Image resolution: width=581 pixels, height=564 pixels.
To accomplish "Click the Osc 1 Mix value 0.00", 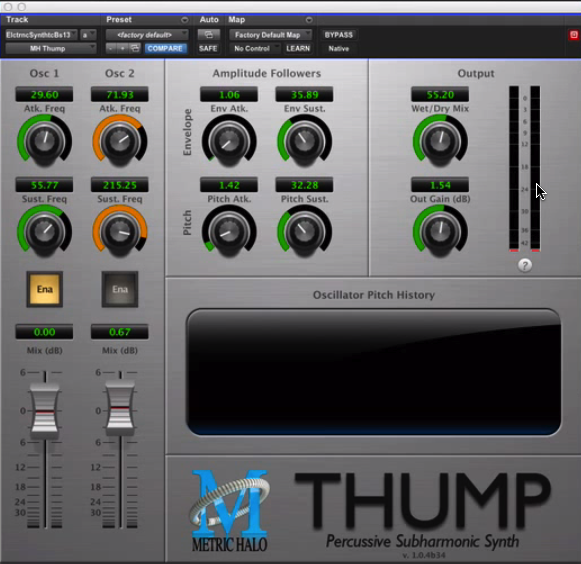I will click(44, 332).
